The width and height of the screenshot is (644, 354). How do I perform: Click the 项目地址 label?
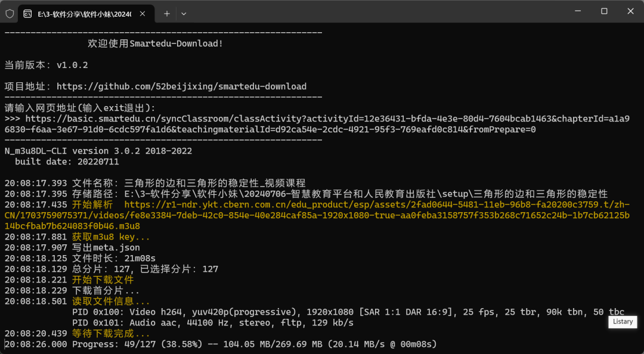29,86
